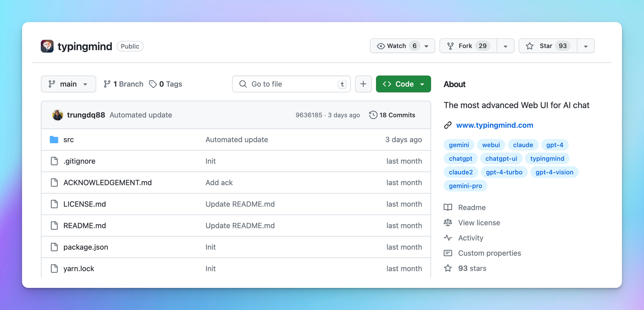Click the file icon beside package.json
This screenshot has height=310, width=644.
54,247
